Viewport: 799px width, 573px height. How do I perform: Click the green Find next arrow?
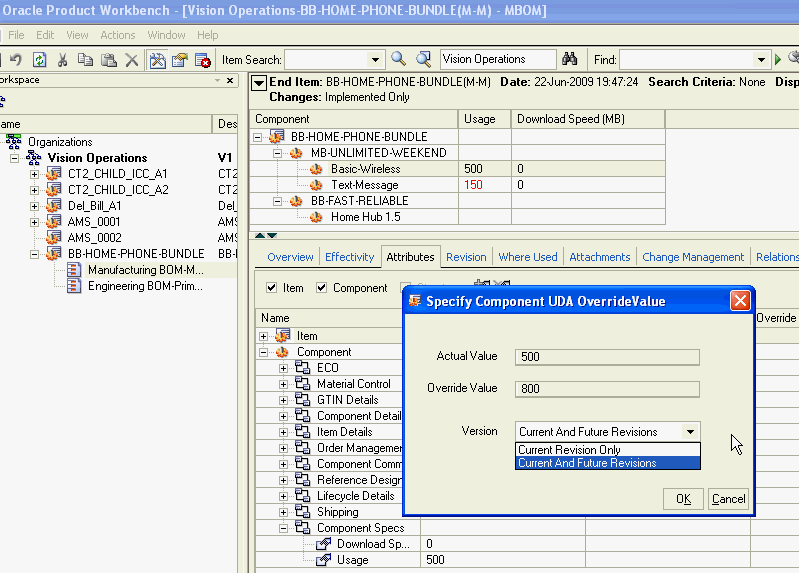pyautogui.click(x=778, y=60)
